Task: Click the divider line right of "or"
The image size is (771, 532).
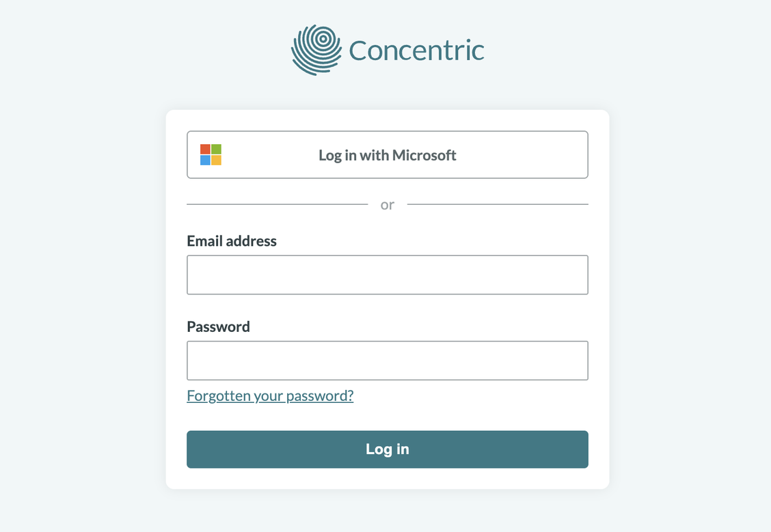Action: click(498, 204)
